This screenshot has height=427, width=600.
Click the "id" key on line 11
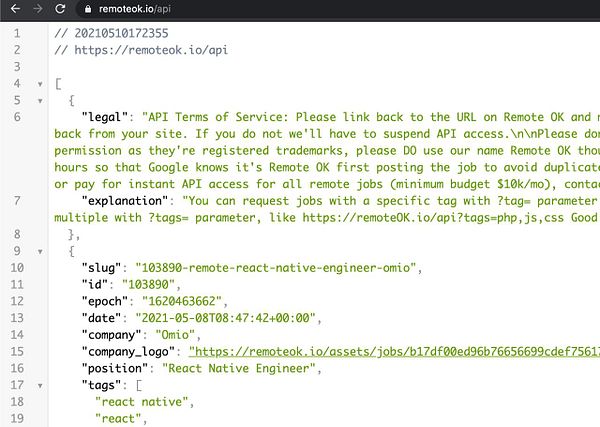click(95, 285)
